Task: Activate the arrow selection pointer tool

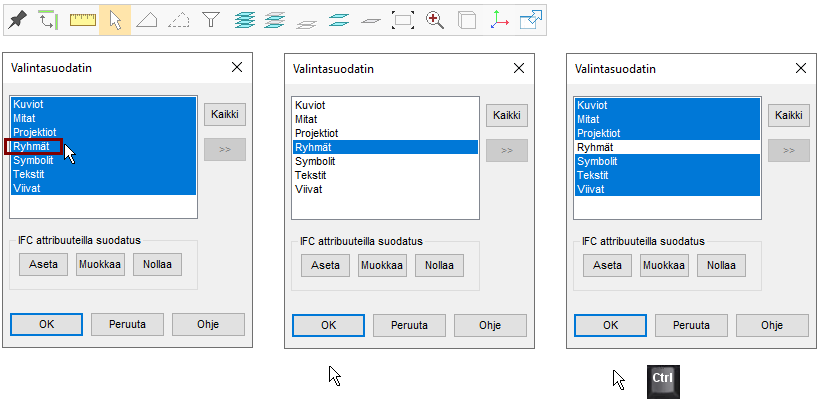Action: [115, 19]
